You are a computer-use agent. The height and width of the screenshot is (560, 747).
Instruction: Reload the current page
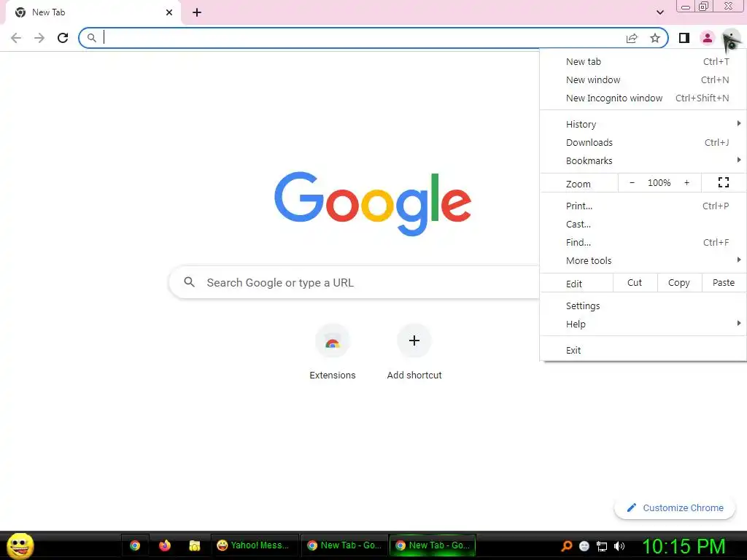tap(63, 38)
